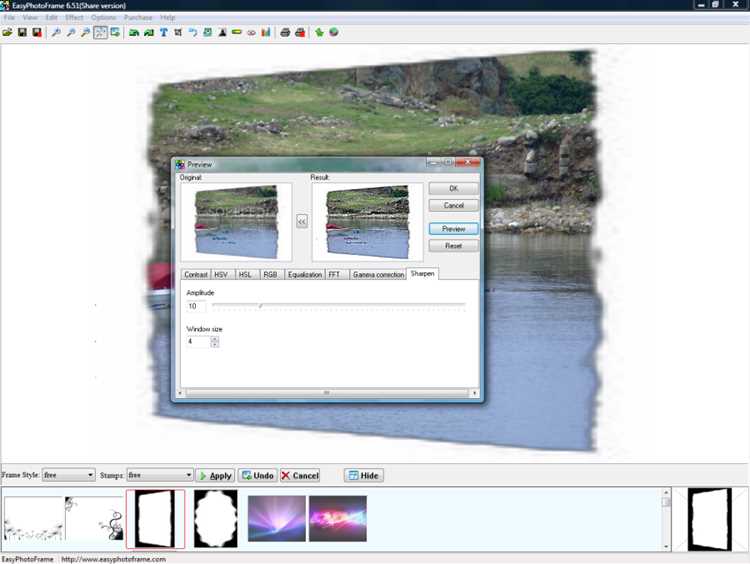This screenshot has height=564, width=750.
Task: Click the globe icon in toolbar
Action: click(334, 33)
